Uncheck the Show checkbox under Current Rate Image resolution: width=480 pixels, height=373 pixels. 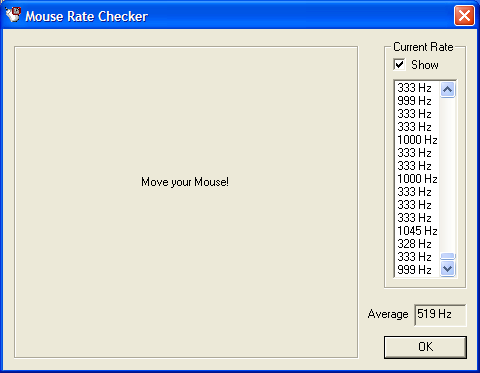399,64
